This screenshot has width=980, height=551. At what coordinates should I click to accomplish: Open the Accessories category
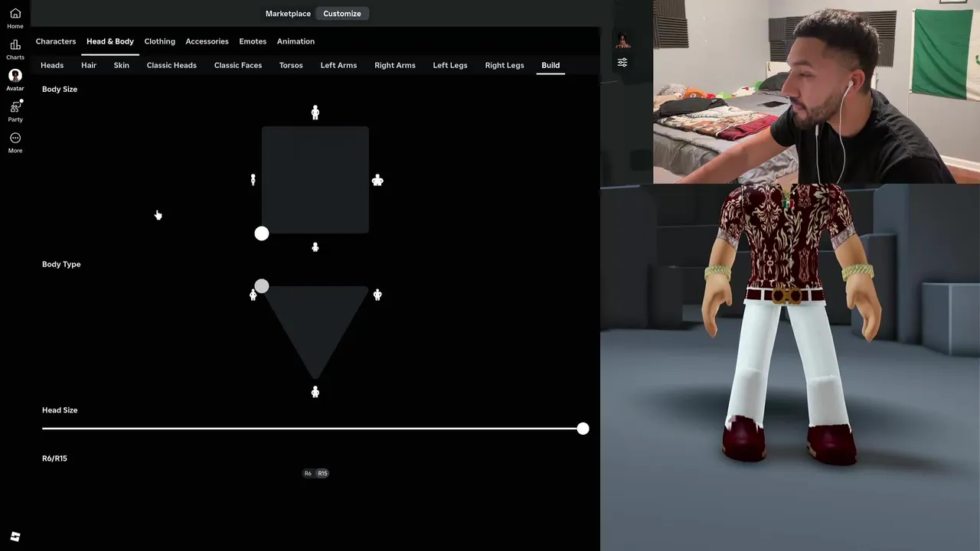pyautogui.click(x=207, y=41)
